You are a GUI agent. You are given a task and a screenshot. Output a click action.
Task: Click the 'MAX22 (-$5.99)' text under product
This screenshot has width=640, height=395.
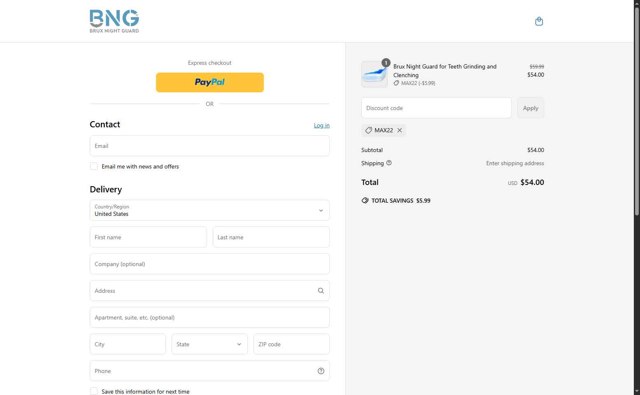[x=418, y=83]
